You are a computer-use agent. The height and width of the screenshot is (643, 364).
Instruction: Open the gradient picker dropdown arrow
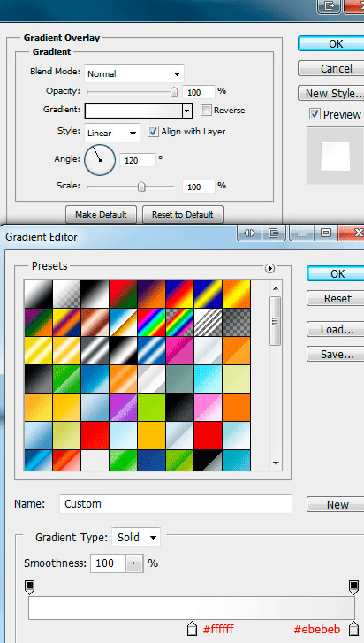[187, 111]
